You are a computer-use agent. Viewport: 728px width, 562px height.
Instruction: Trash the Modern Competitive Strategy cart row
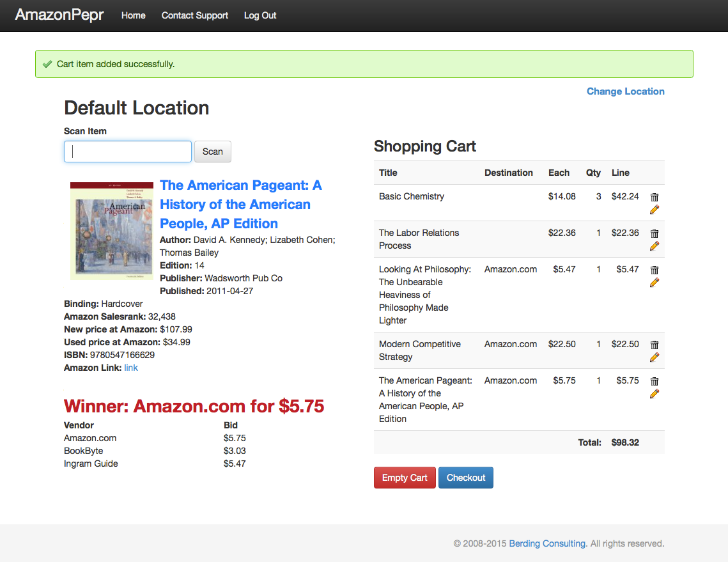[x=654, y=345]
